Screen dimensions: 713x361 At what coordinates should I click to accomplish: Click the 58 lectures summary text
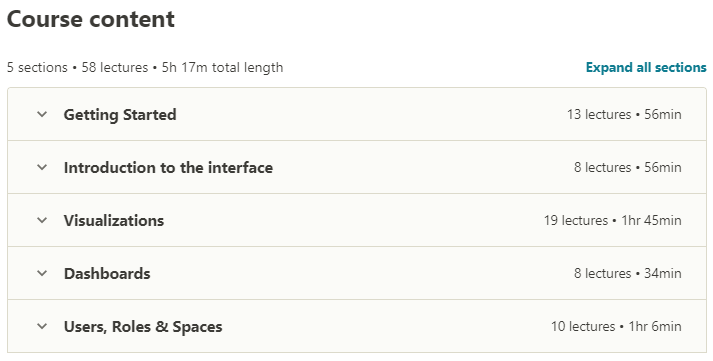[x=115, y=67]
